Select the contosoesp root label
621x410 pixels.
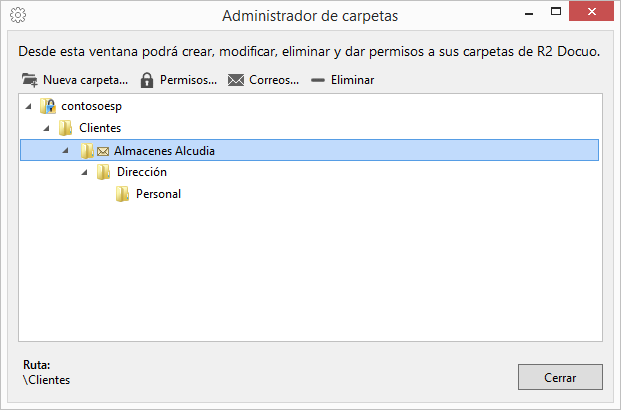tap(91, 106)
